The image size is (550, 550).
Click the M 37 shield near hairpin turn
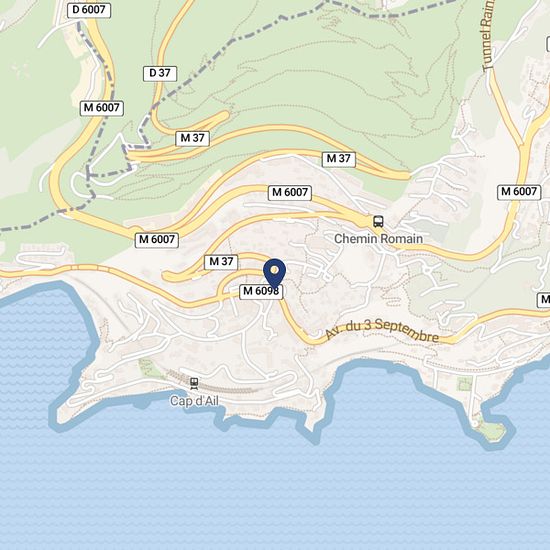tap(192, 139)
